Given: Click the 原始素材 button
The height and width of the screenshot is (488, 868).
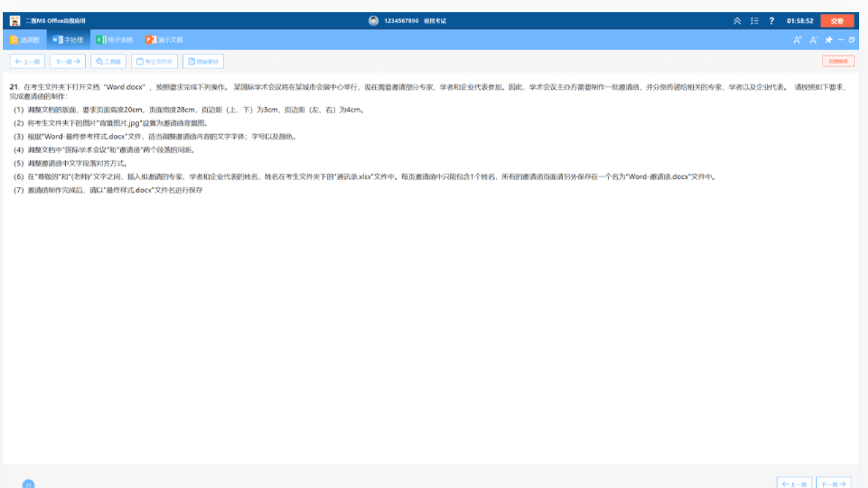Looking at the screenshot, I should coord(203,62).
